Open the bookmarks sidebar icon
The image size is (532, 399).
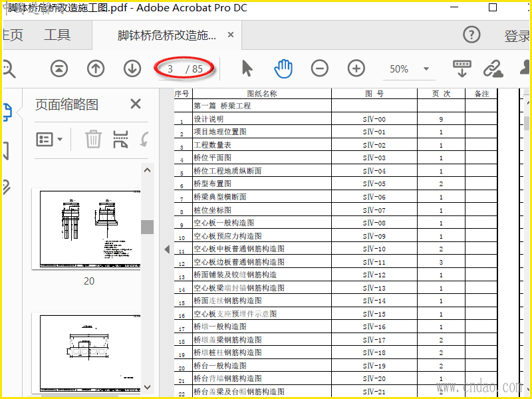tap(6, 151)
